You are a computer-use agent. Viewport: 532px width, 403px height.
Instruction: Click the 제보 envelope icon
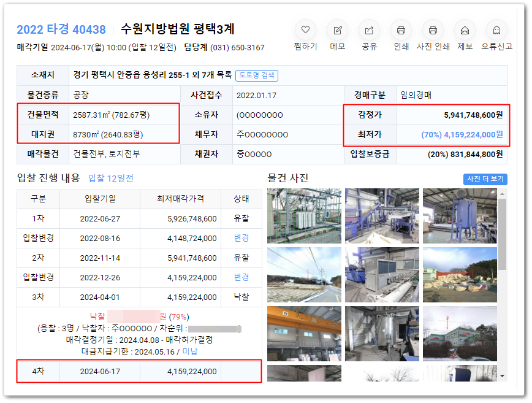click(x=465, y=30)
